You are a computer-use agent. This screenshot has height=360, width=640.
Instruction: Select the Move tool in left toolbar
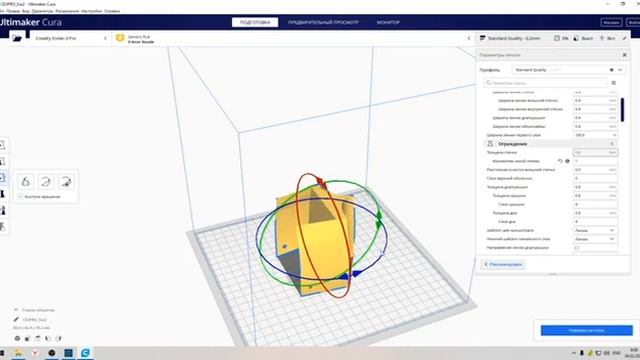tap(2, 145)
